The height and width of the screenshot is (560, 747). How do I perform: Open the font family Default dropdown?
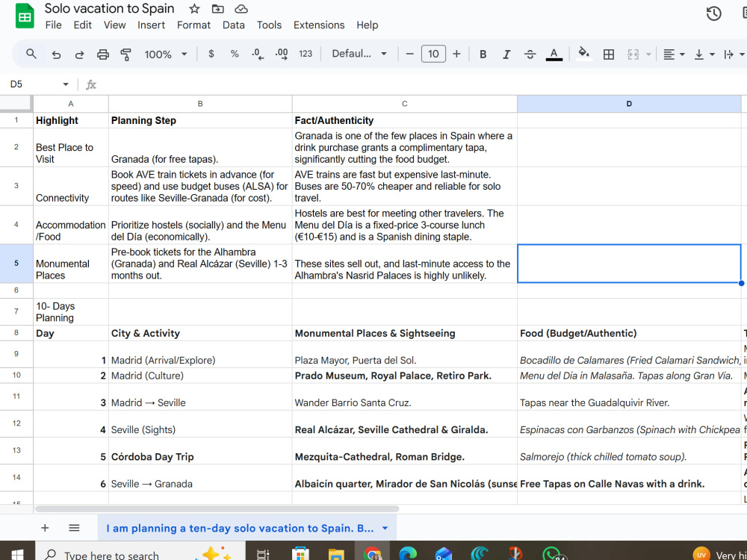359,54
